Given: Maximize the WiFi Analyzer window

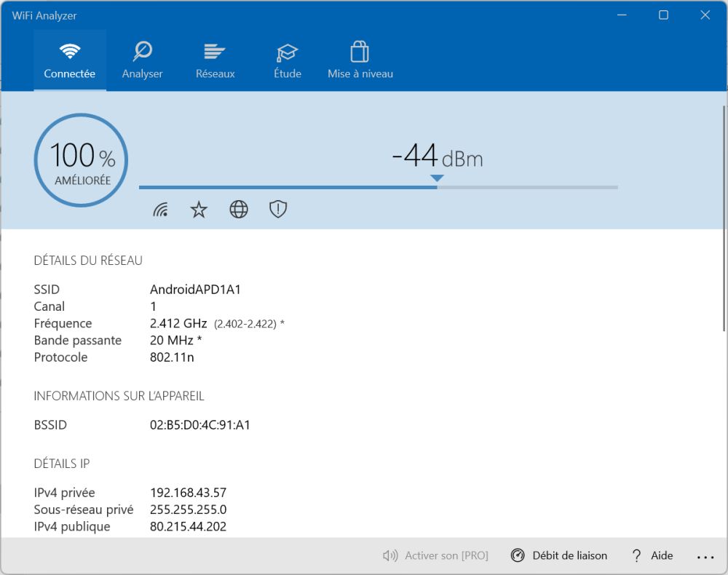Looking at the screenshot, I should point(663,15).
